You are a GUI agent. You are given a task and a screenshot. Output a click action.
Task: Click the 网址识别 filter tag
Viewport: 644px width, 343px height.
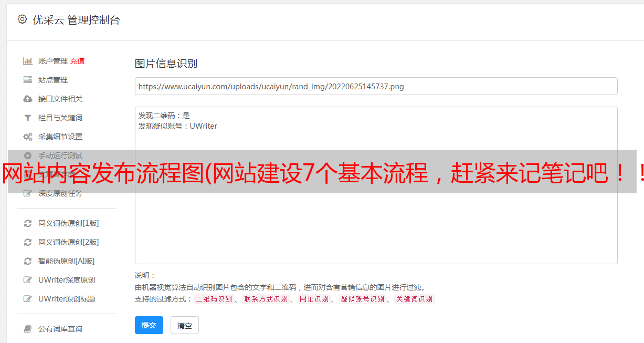314,299
